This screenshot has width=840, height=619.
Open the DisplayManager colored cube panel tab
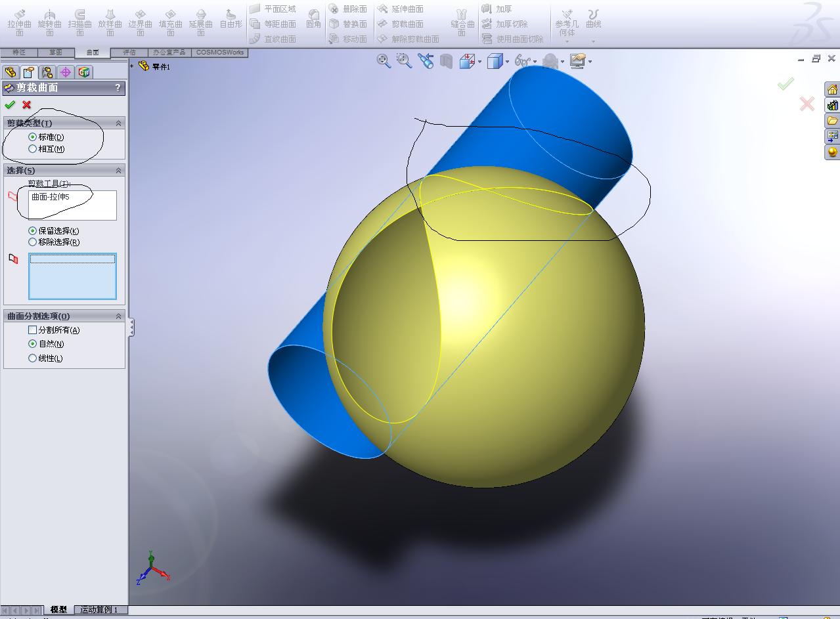click(83, 72)
